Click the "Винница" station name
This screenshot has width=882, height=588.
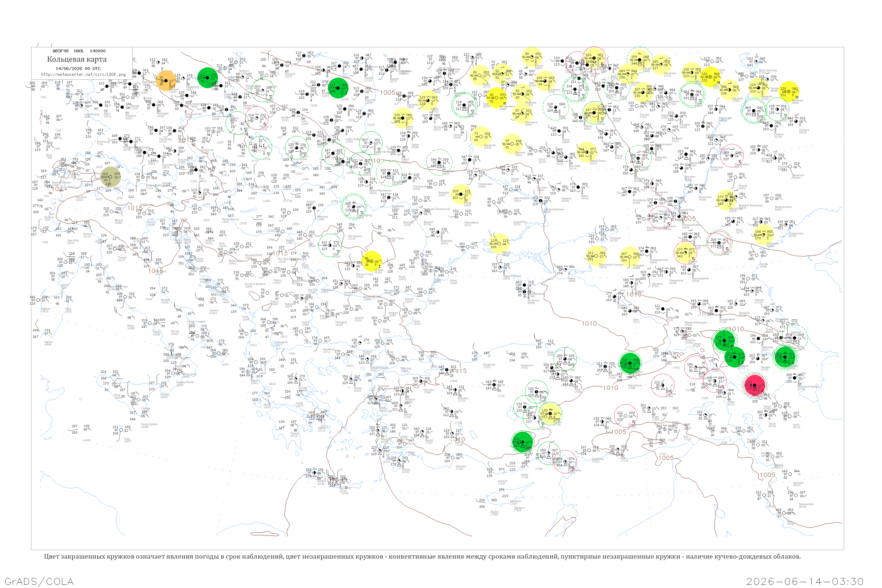pyautogui.click(x=443, y=193)
